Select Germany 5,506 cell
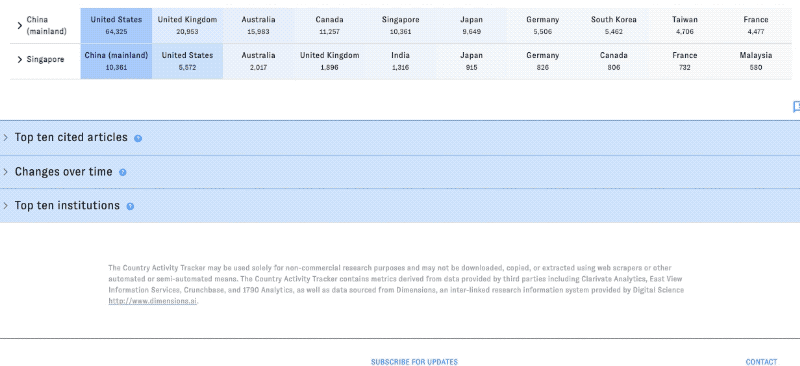Viewport: 800px width, 366px height. pyautogui.click(x=543, y=26)
